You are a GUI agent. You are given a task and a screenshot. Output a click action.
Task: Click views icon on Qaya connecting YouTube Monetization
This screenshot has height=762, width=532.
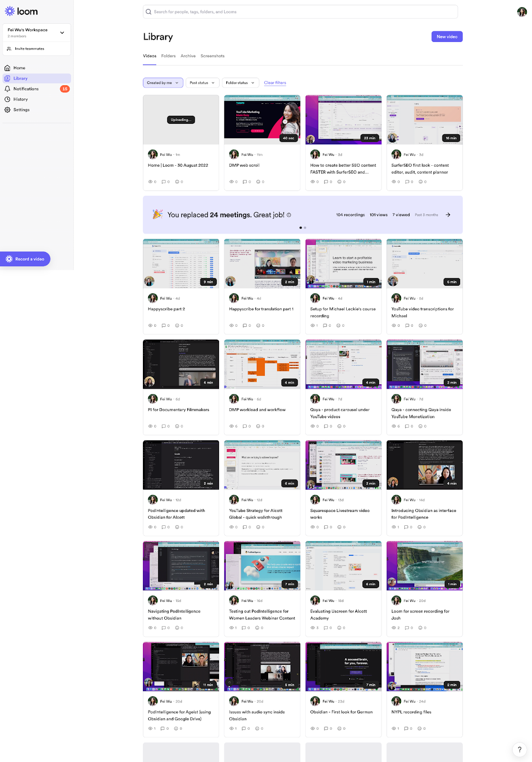click(394, 426)
